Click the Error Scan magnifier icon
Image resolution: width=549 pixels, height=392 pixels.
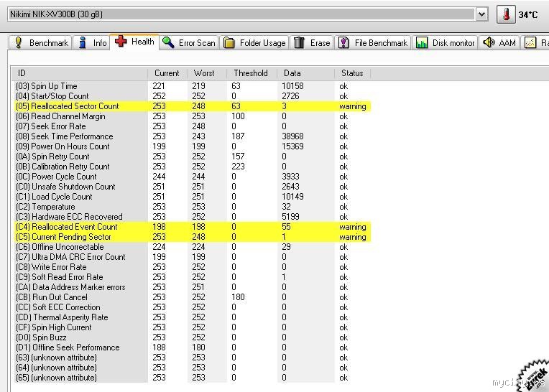[x=168, y=42]
